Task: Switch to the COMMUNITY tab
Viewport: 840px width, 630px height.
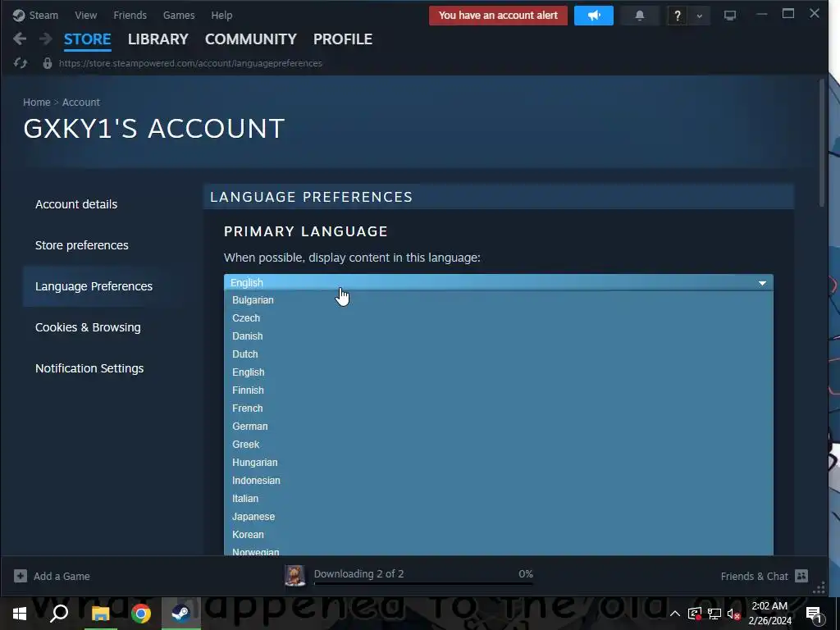Action: click(251, 39)
